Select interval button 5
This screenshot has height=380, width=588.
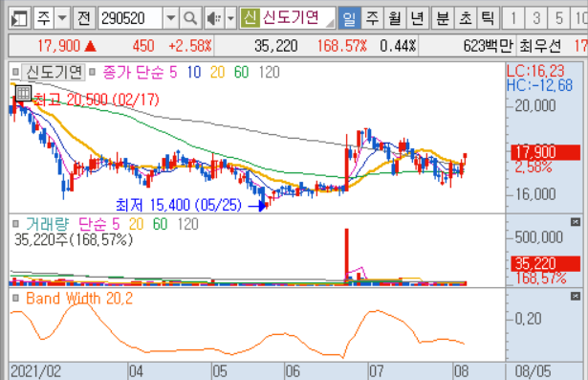point(558,18)
